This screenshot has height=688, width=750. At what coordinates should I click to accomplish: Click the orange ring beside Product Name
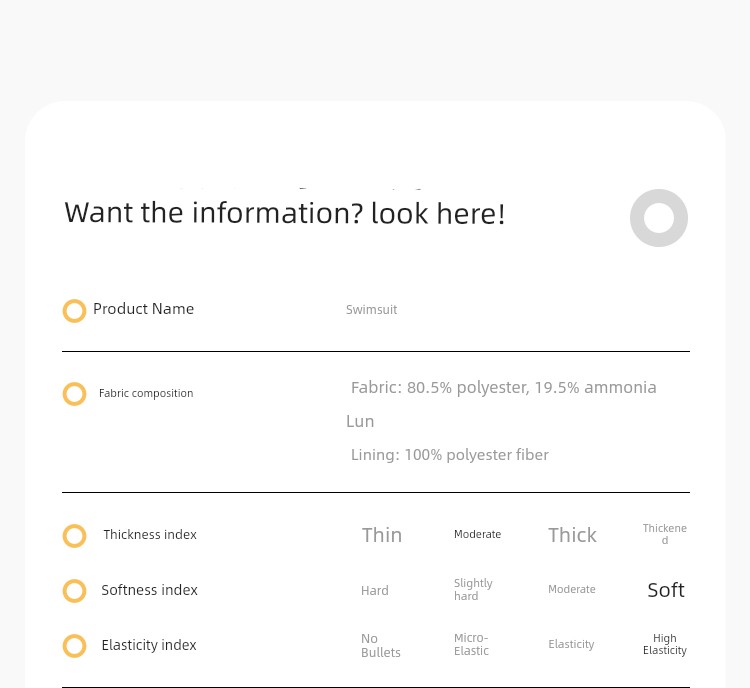coord(75,311)
